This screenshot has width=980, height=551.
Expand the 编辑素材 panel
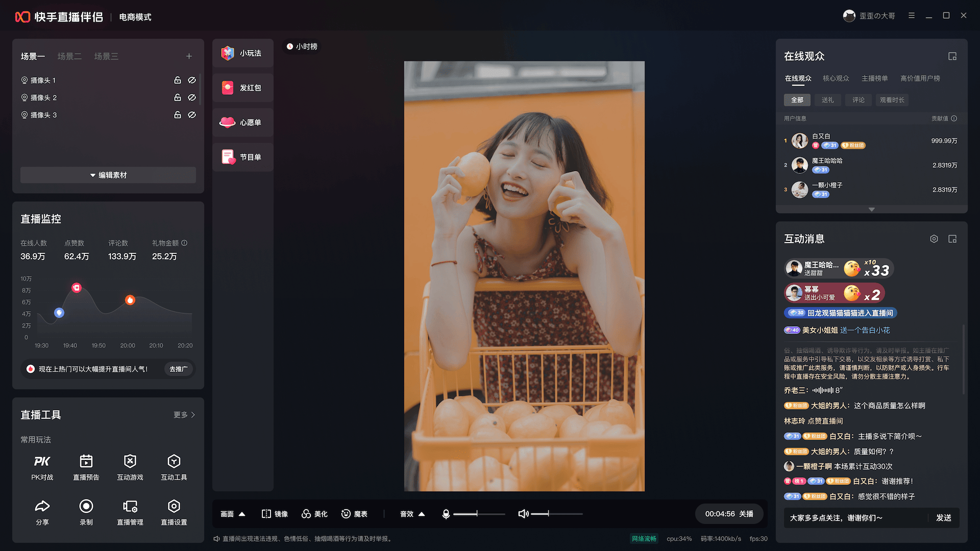108,175
